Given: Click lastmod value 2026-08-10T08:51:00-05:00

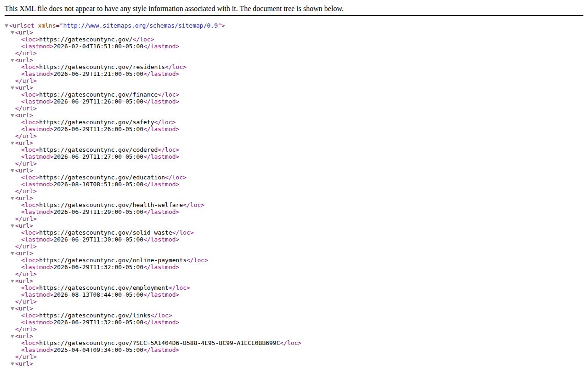Looking at the screenshot, I should [x=98, y=184].
